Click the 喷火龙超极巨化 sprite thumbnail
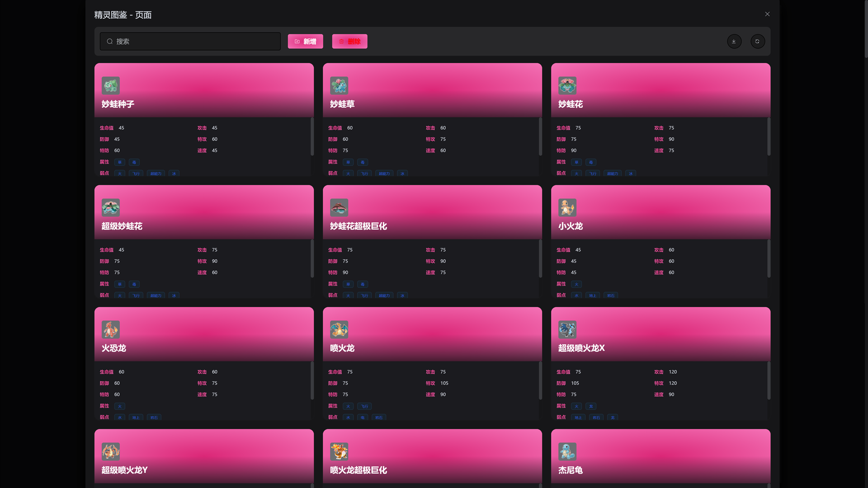 (x=339, y=451)
